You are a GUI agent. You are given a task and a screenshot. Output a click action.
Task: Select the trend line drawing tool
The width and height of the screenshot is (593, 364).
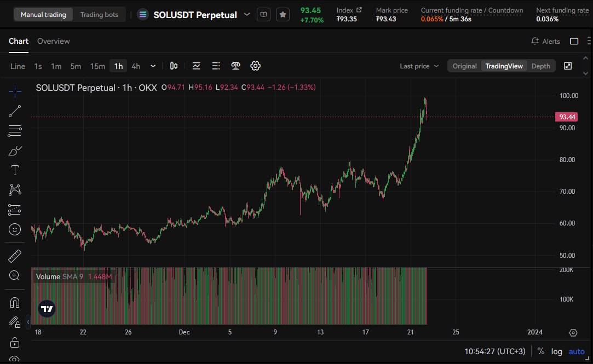tap(15, 111)
